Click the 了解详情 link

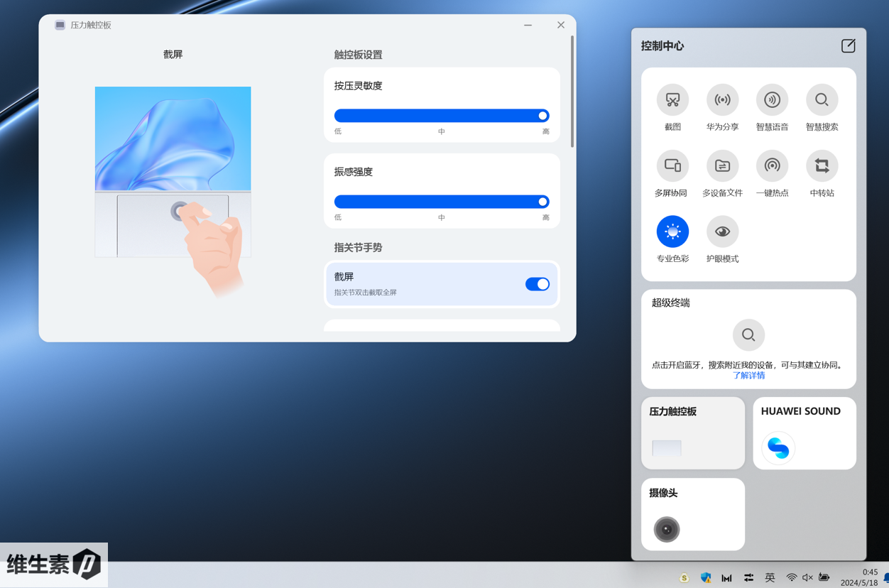tap(748, 376)
